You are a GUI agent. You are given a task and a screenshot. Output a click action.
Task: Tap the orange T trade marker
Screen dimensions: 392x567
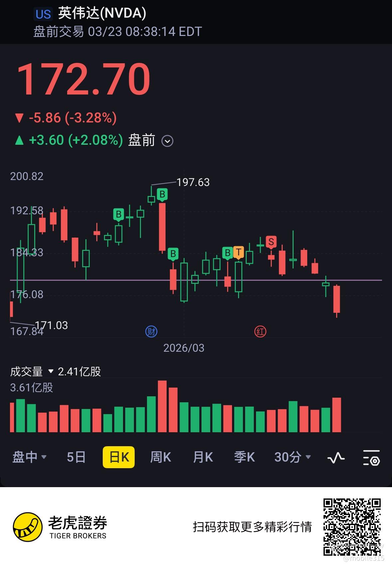click(x=238, y=253)
